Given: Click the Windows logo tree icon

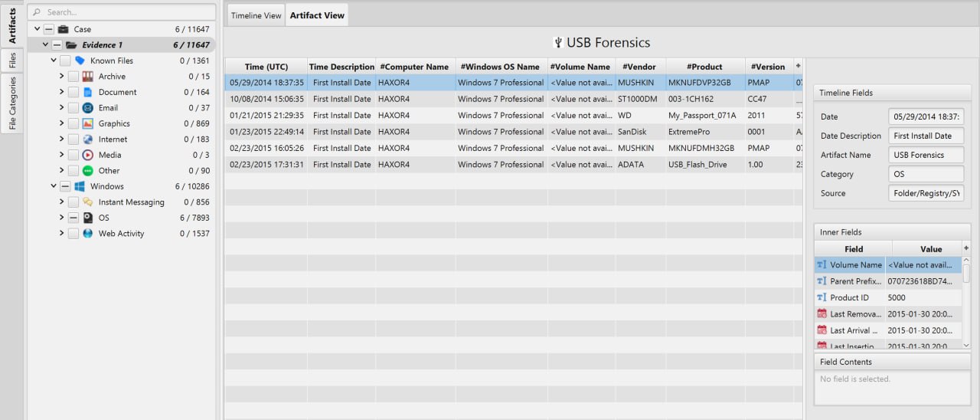Looking at the screenshot, I should coord(80,186).
